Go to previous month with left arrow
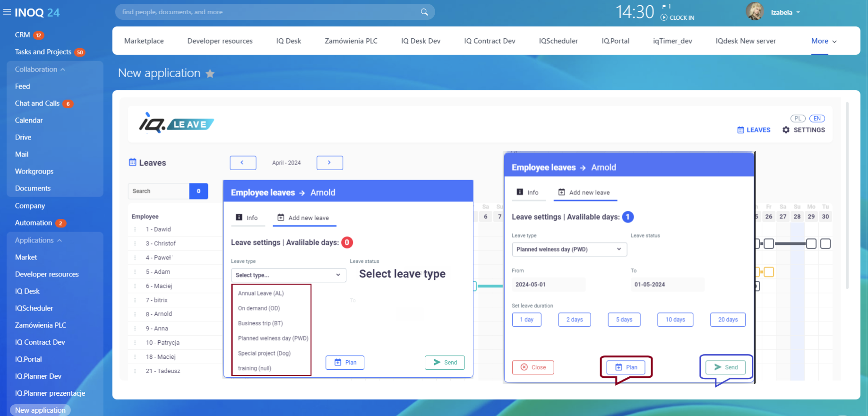This screenshot has width=868, height=416. click(243, 163)
